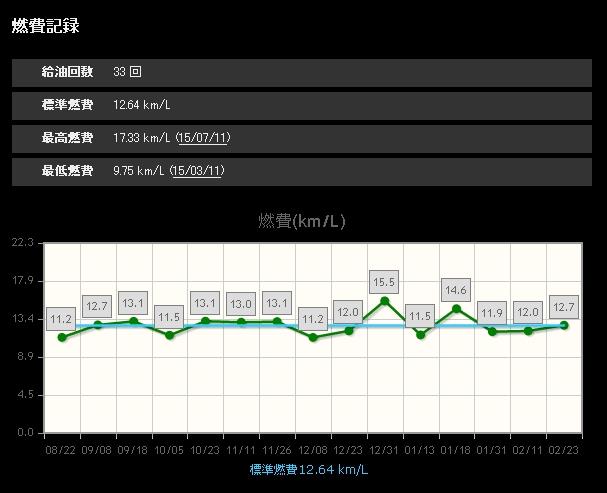The width and height of the screenshot is (607, 493).
Task: Click the 12/08 x-axis date label
Action: pos(313,450)
